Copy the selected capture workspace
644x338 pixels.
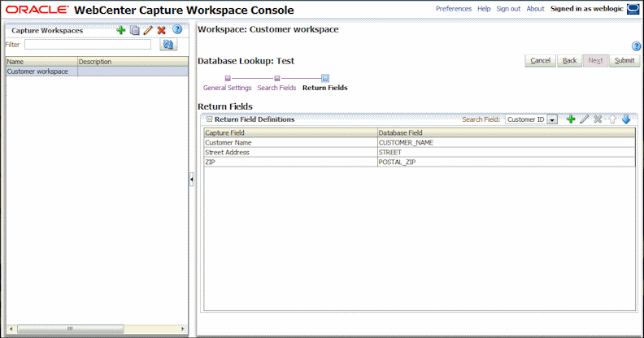tap(134, 30)
